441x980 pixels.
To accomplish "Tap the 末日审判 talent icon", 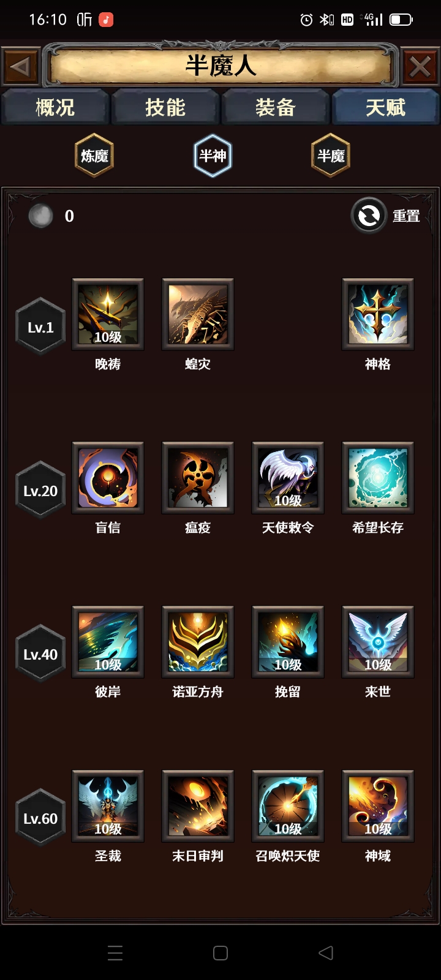I will [198, 806].
